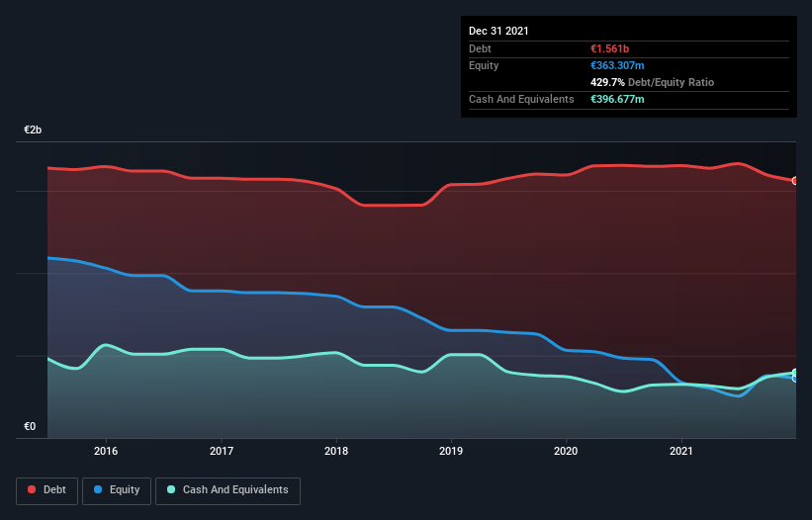
Task: Toggle Cash And Equivalents legend button
Action: (227, 490)
